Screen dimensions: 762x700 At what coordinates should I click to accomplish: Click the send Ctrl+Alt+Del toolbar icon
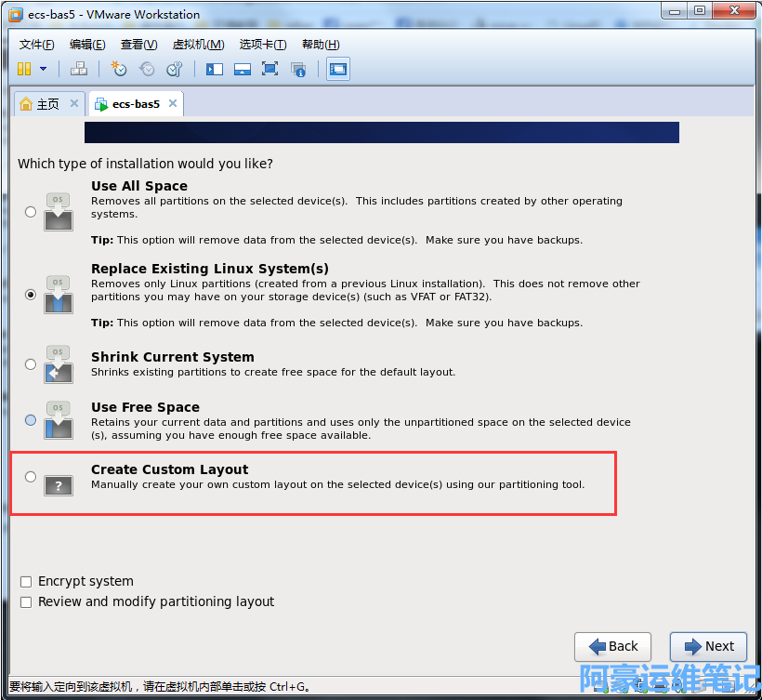point(79,69)
